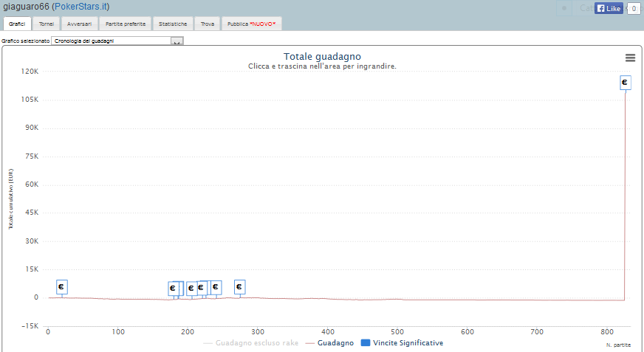Go to the Statistiche tab
This screenshot has height=352, width=644.
[174, 24]
